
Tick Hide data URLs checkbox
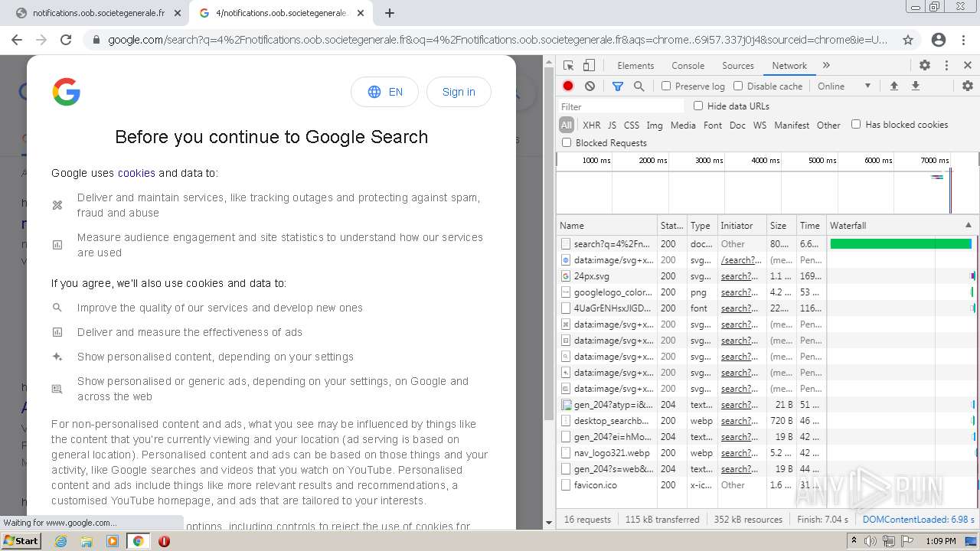[698, 106]
